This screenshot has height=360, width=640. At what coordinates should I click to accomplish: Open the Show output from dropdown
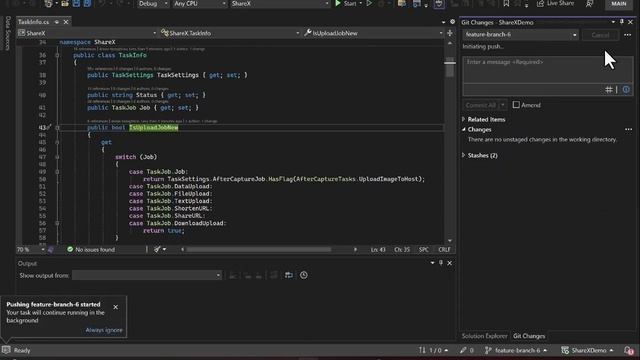pos(147,275)
